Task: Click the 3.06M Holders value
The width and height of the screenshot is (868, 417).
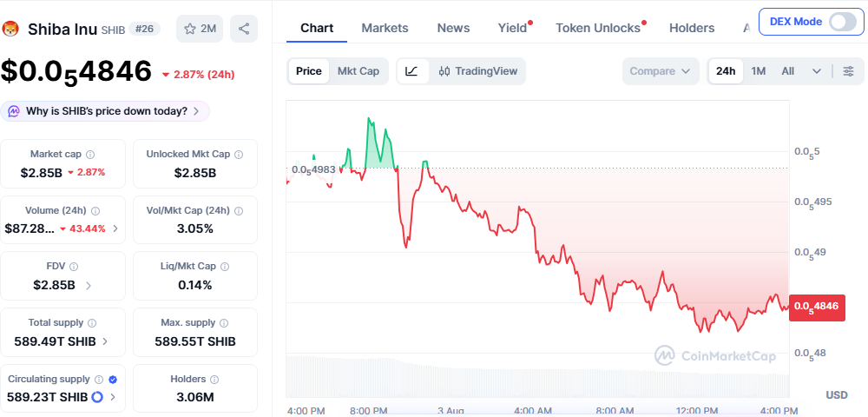Action: point(194,397)
